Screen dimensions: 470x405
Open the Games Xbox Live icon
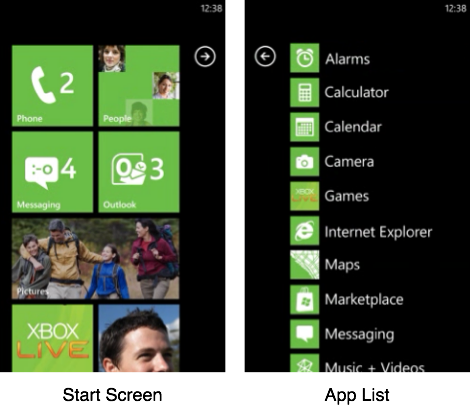click(x=304, y=196)
